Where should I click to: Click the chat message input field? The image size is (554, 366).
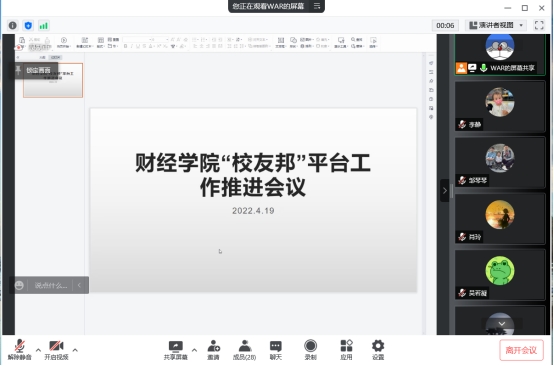click(x=51, y=285)
